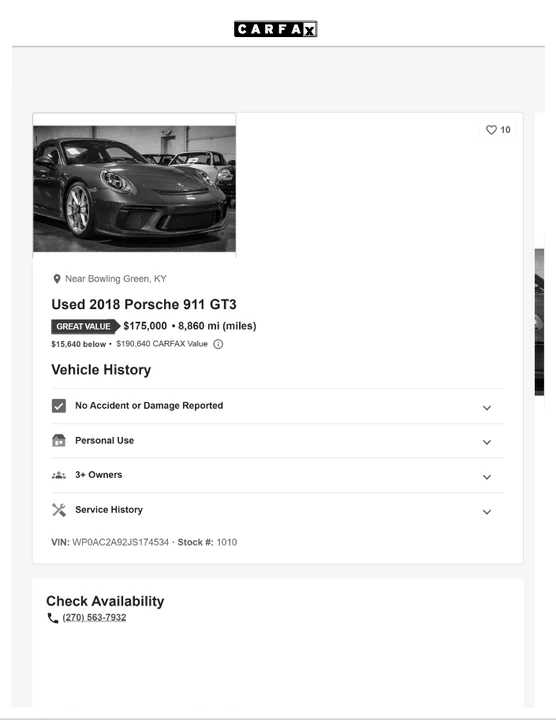This screenshot has height=720, width=556.
Task: Open the partially visible next listing photo
Action: pyautogui.click(x=539, y=321)
